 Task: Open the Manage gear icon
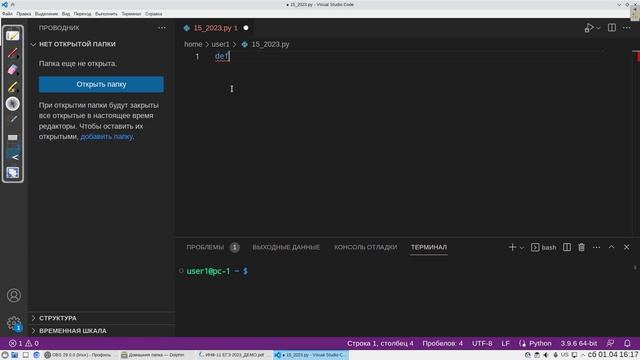13,323
